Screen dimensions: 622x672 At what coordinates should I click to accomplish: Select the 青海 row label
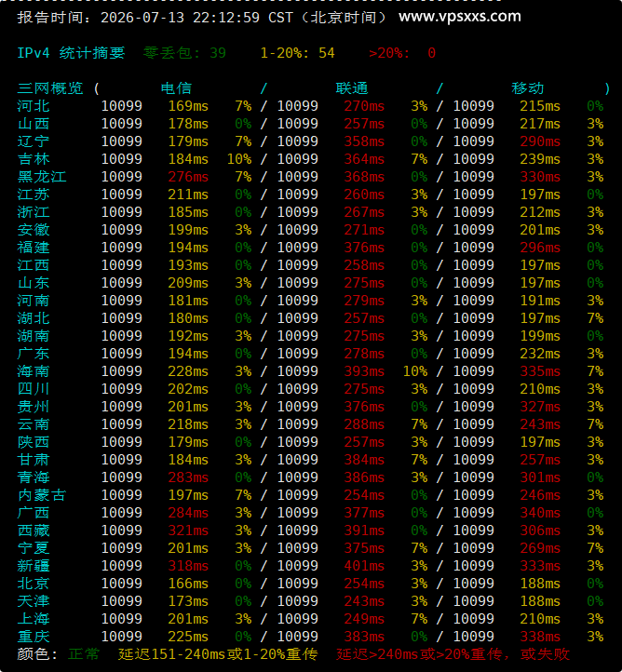point(34,477)
